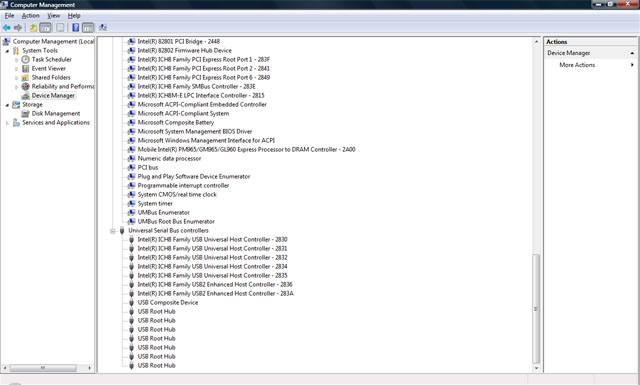This screenshot has height=385, width=640.
Task: Click the USB Composite Device plug icon
Action: click(x=131, y=303)
